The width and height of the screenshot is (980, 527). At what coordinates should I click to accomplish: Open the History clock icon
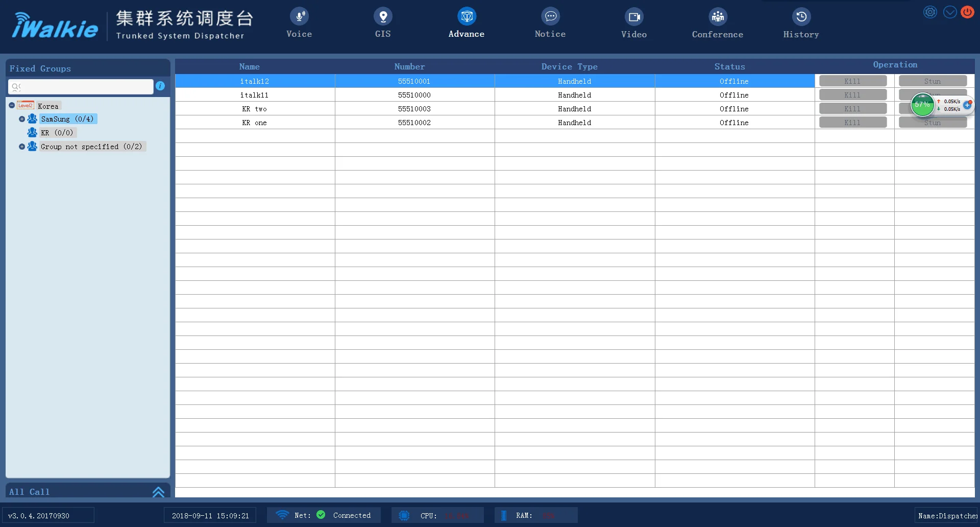tap(801, 17)
